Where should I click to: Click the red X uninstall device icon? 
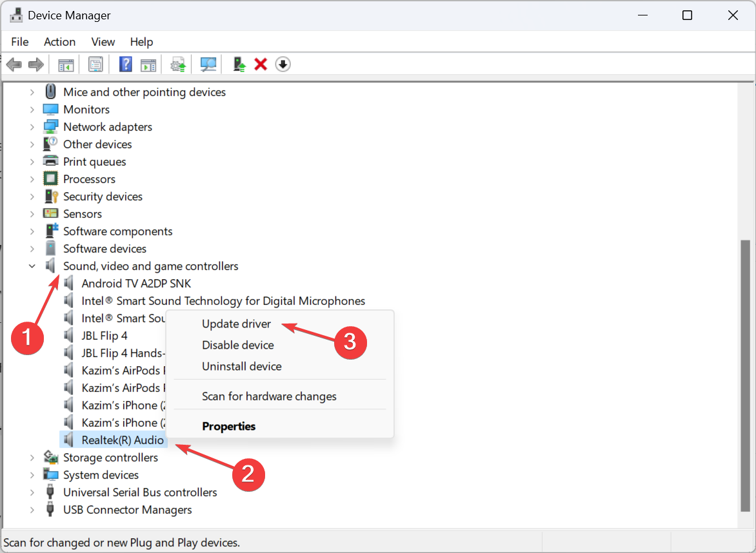pyautogui.click(x=261, y=64)
